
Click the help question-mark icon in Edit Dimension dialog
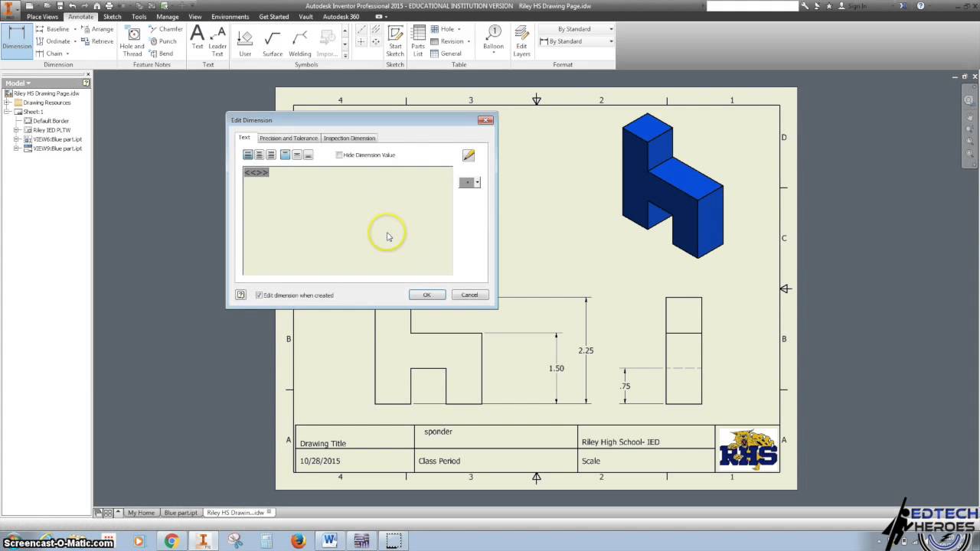240,295
